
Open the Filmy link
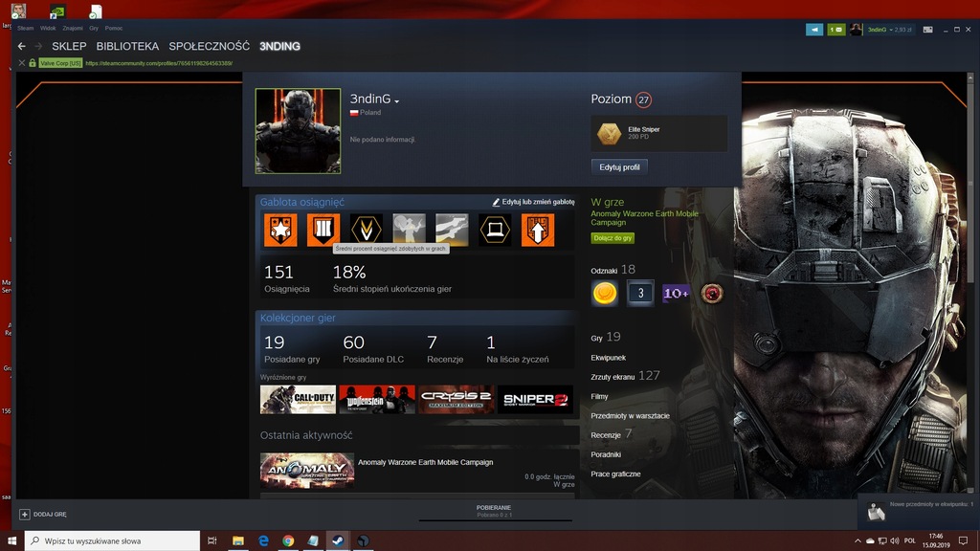pos(599,396)
